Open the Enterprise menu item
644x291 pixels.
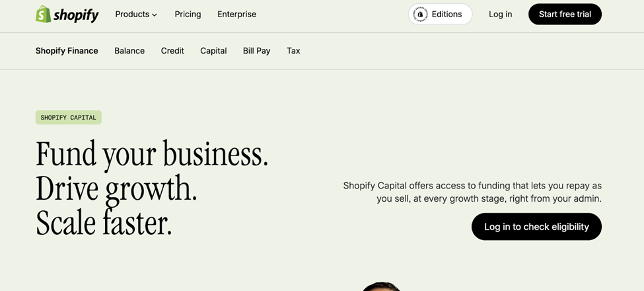pyautogui.click(x=236, y=14)
